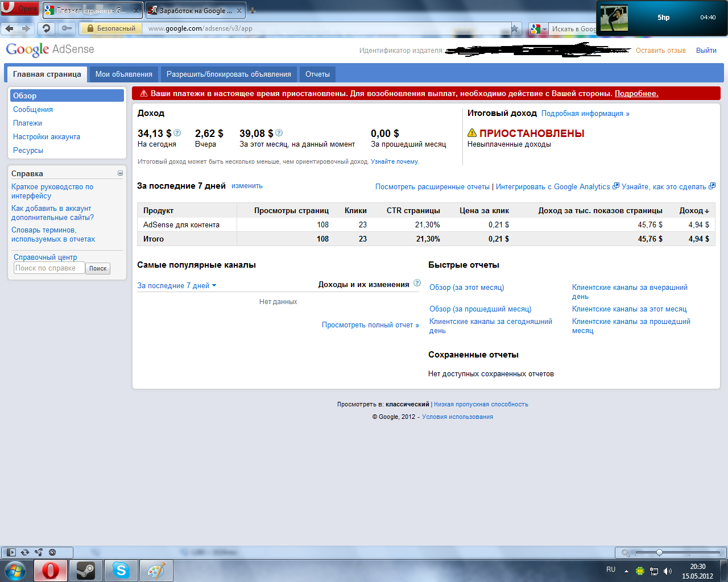Screen dimensions: 728x582
Task: Open Сообщения in the sidebar
Action: [x=33, y=109]
